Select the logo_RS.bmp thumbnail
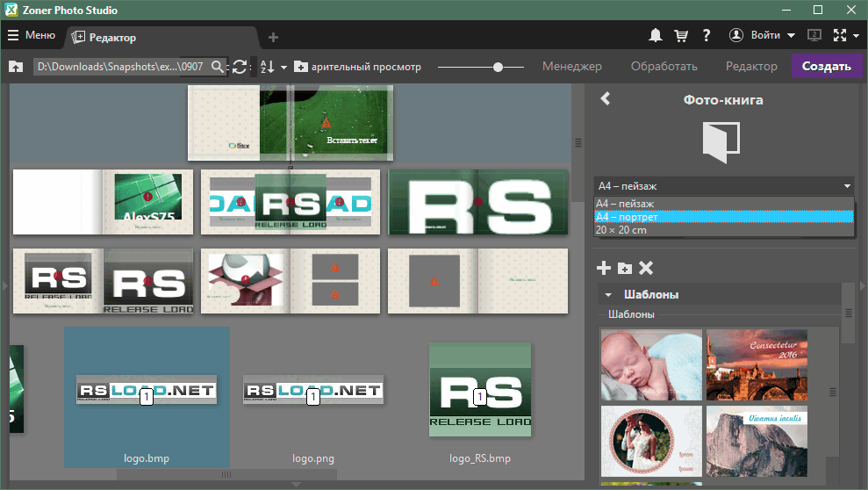Image resolution: width=868 pixels, height=490 pixels. click(480, 390)
